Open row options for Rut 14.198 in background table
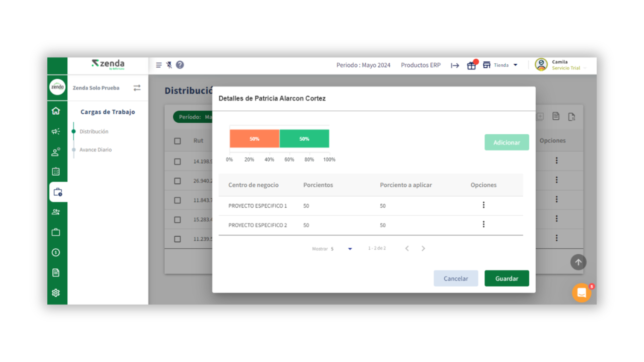The image size is (644, 362). point(556,161)
